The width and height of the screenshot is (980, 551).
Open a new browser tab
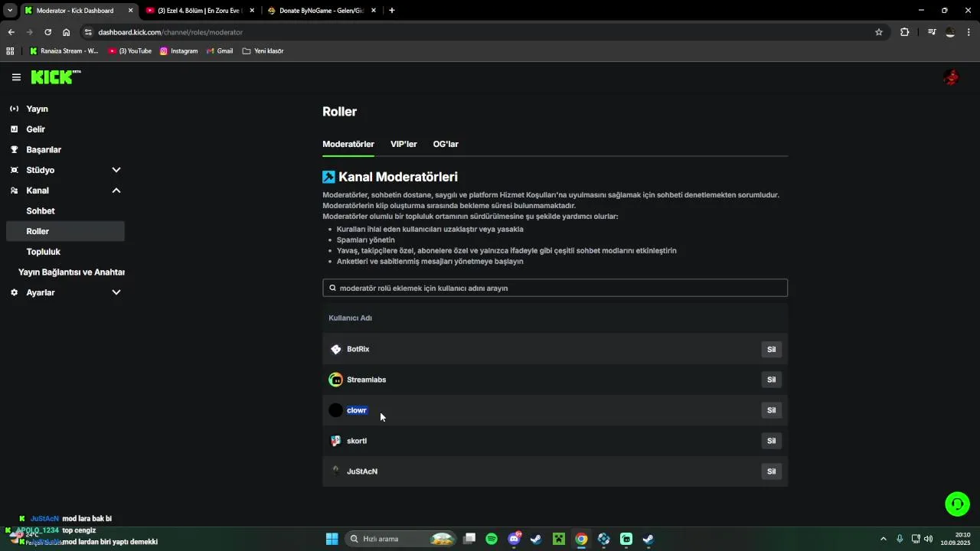391,11
